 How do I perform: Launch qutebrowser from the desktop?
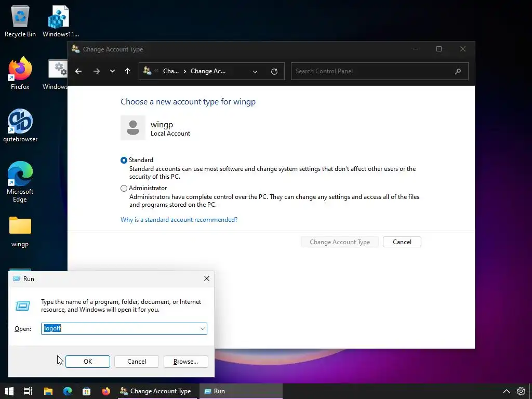[x=20, y=126]
